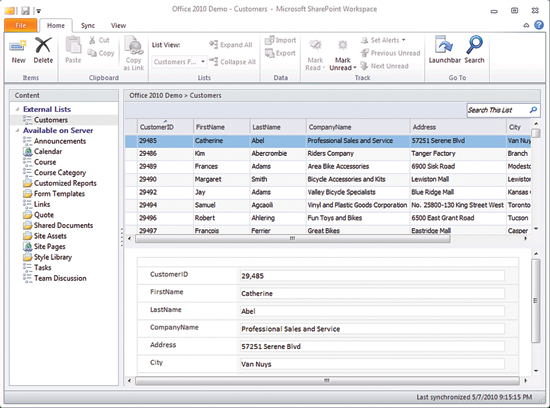Viewport: 550px width, 408px height.
Task: Click the New item icon
Action: point(18,46)
